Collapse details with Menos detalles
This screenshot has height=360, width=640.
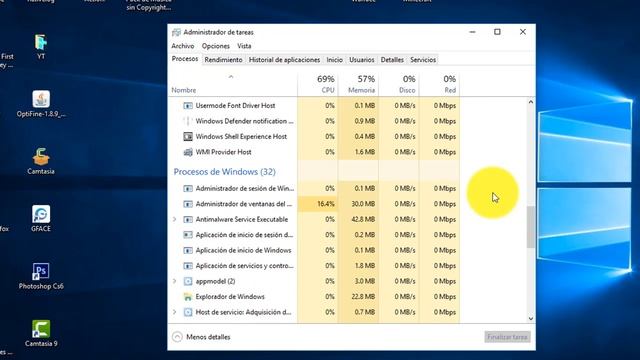[x=201, y=337]
